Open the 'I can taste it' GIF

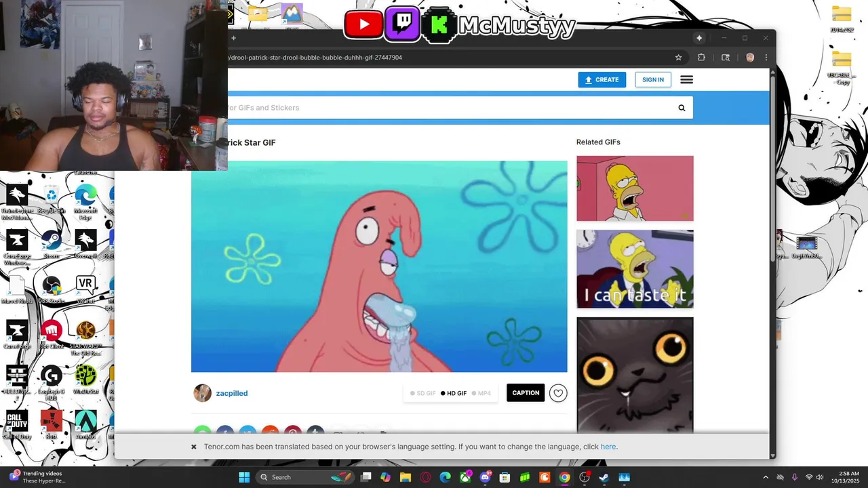pos(635,269)
